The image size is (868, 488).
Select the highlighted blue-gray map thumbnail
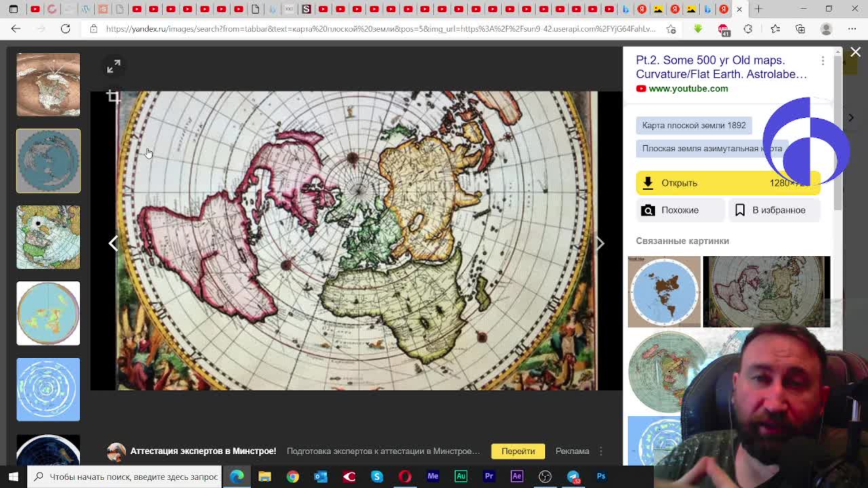pos(48,161)
